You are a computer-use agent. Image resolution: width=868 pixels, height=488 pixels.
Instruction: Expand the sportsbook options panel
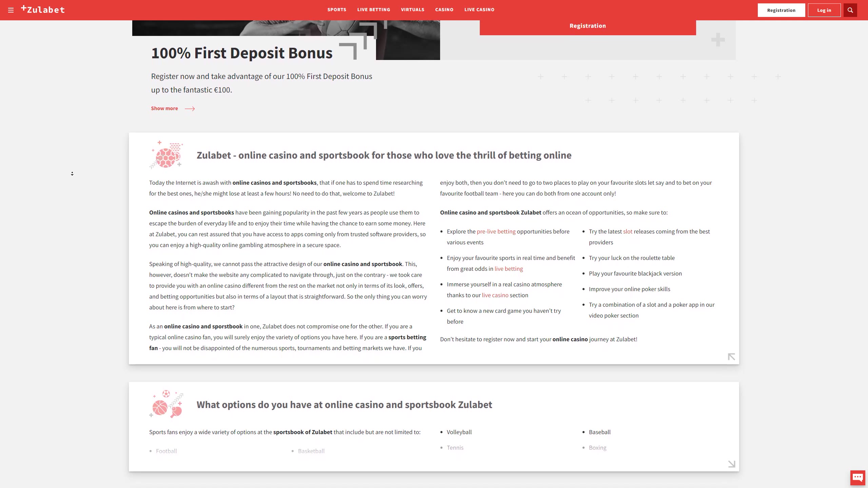tap(731, 464)
